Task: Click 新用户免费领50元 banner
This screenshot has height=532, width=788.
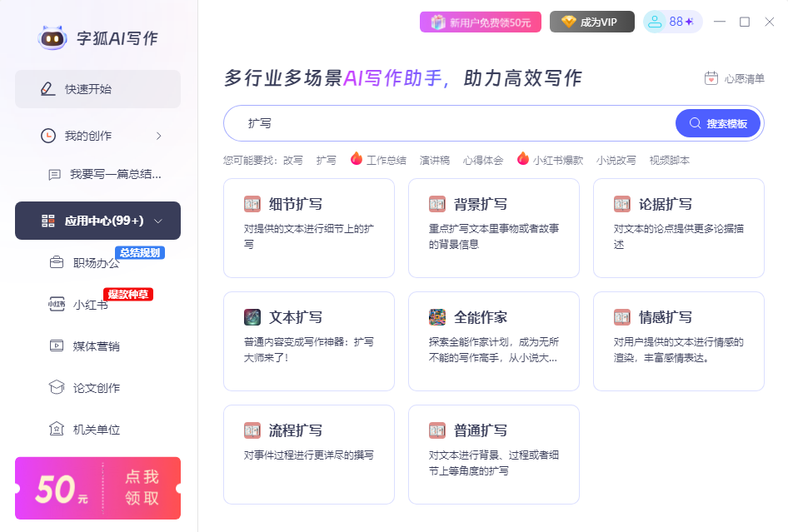Action: click(x=481, y=22)
